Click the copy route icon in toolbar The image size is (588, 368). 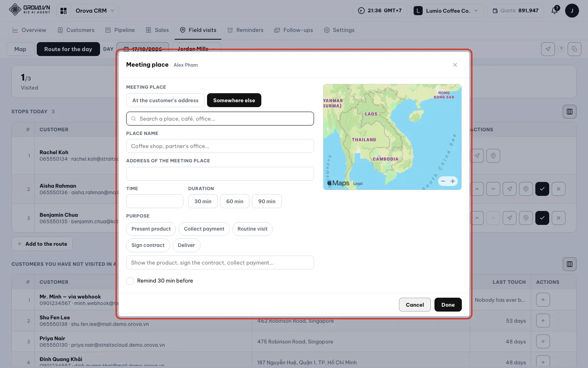575,49
